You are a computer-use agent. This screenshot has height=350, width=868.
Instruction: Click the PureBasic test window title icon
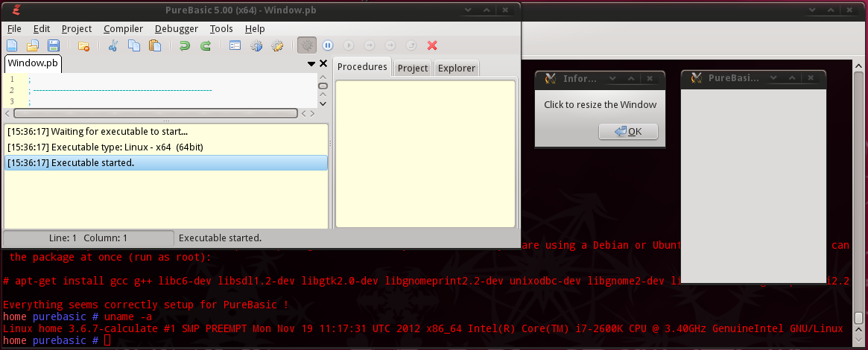point(695,78)
